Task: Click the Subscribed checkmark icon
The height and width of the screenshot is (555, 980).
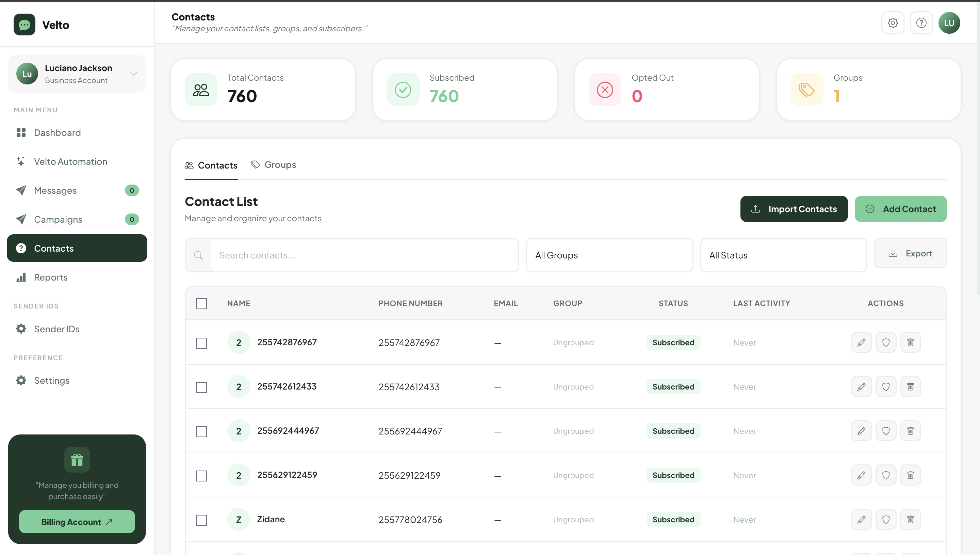Action: pos(403,90)
